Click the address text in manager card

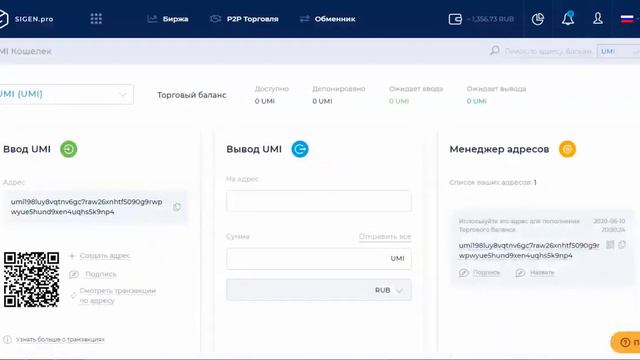tap(529, 250)
